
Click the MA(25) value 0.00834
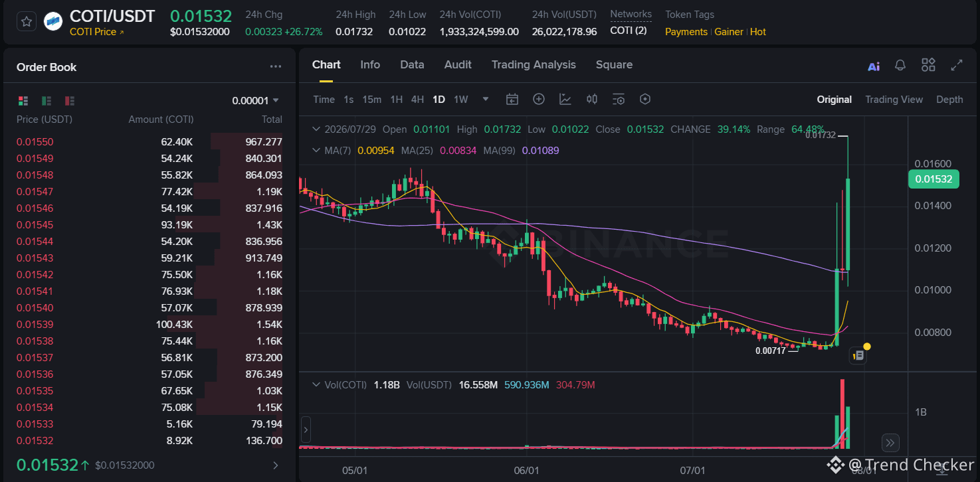click(458, 151)
